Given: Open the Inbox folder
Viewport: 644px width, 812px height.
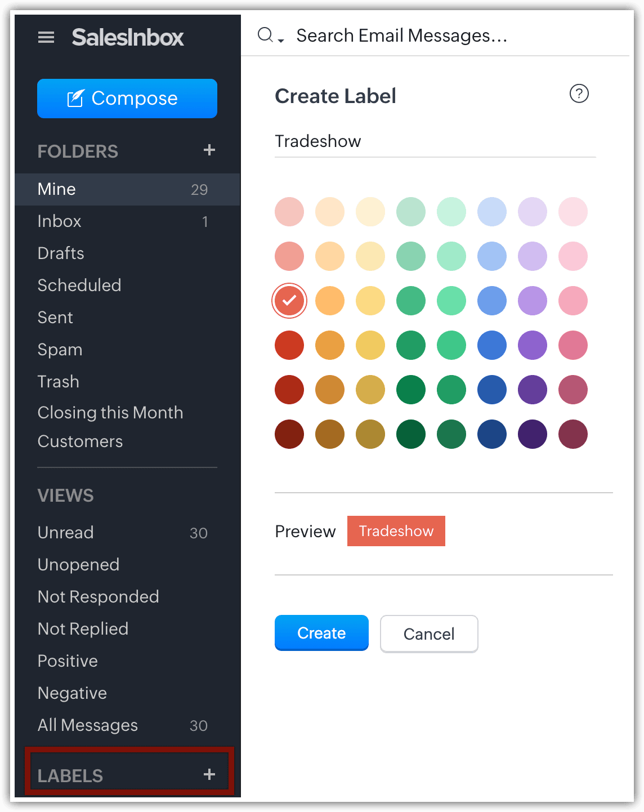Looking at the screenshot, I should (x=59, y=221).
